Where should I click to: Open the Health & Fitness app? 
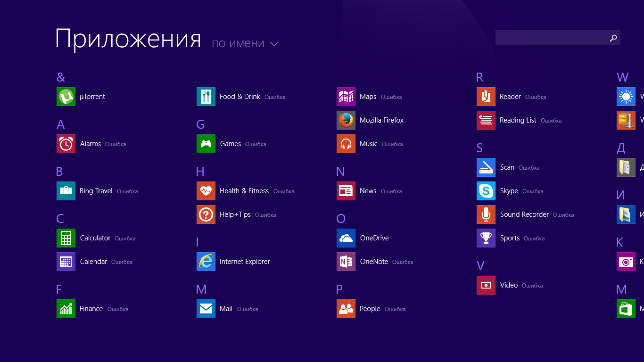[206, 191]
